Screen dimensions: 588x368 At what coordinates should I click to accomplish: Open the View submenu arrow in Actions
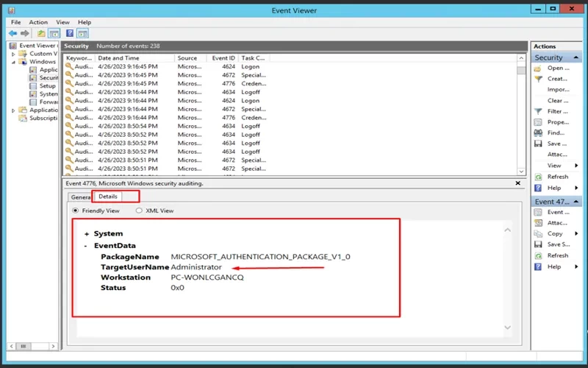pyautogui.click(x=576, y=166)
